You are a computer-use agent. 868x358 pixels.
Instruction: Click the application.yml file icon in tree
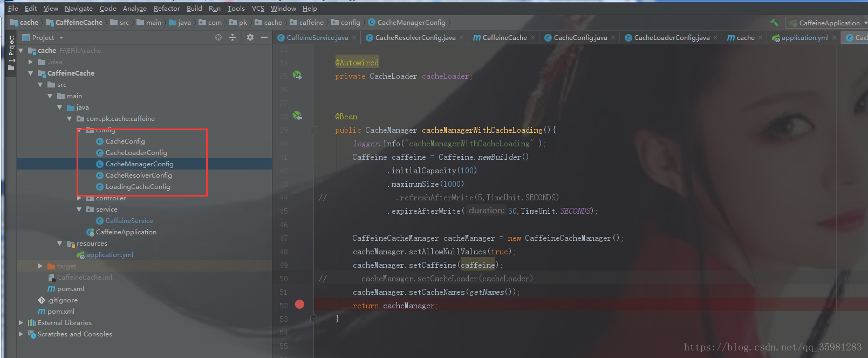[x=81, y=255]
